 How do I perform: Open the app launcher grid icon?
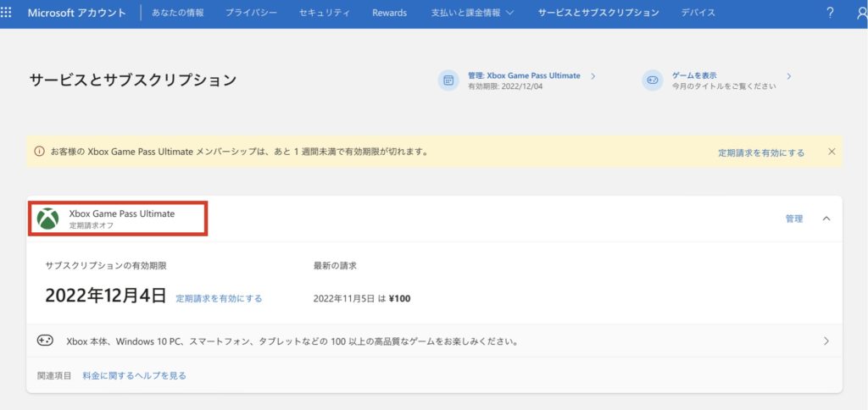(7, 13)
